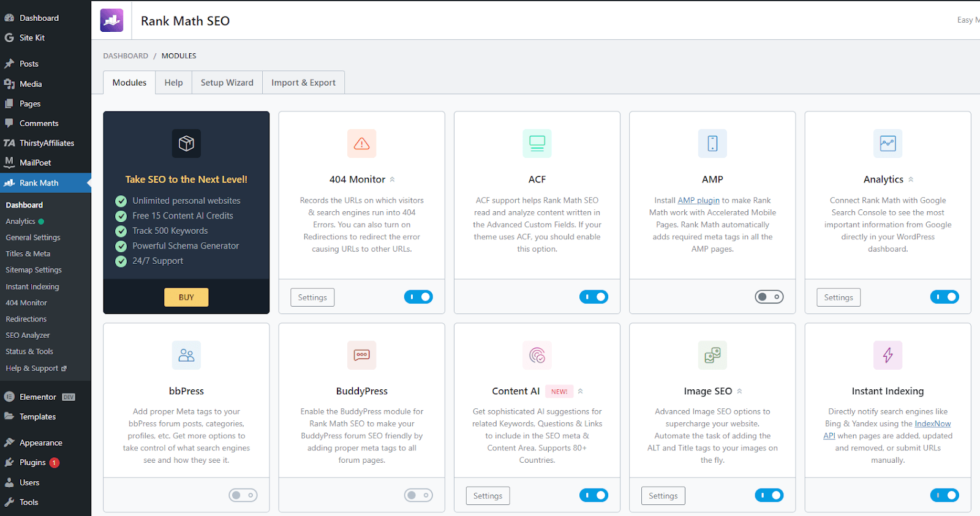Click the box icon in the upgrade card
This screenshot has width=980, height=516.
(186, 143)
